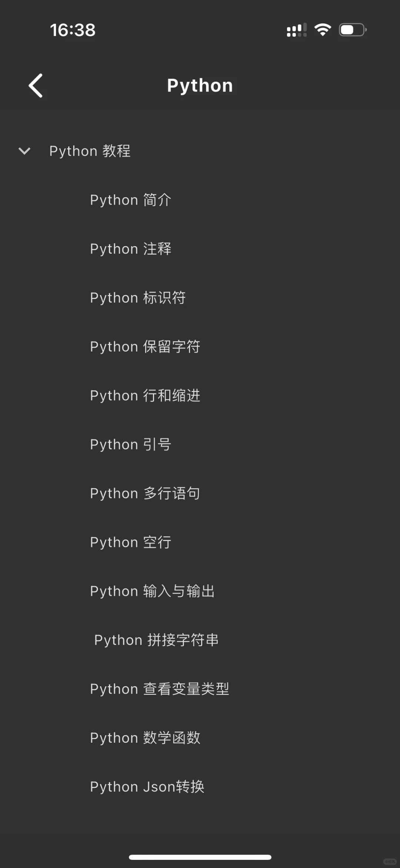Image resolution: width=400 pixels, height=868 pixels.
Task: View Python 输入与输出 tutorial
Action: pos(153,591)
